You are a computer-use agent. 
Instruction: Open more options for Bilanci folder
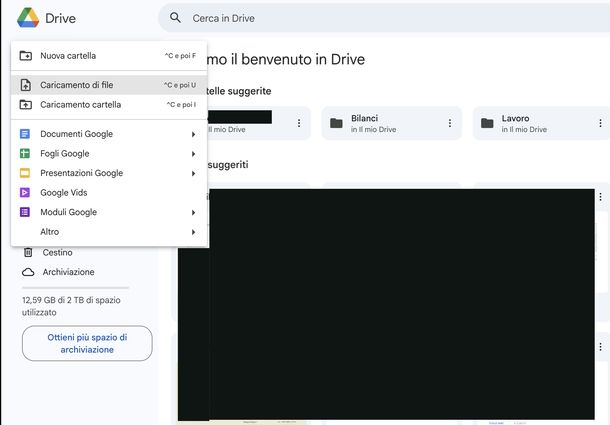coord(450,123)
